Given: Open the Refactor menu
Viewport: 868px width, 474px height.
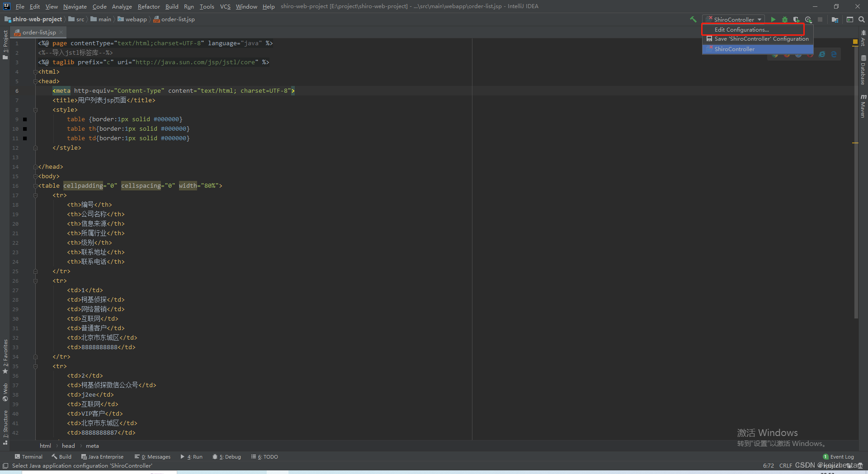Looking at the screenshot, I should click(x=149, y=6).
